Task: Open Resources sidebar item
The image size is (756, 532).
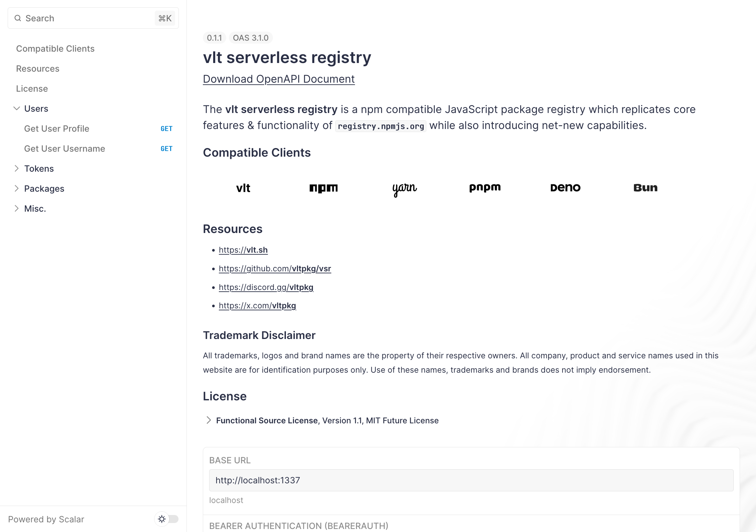Action: 38,69
